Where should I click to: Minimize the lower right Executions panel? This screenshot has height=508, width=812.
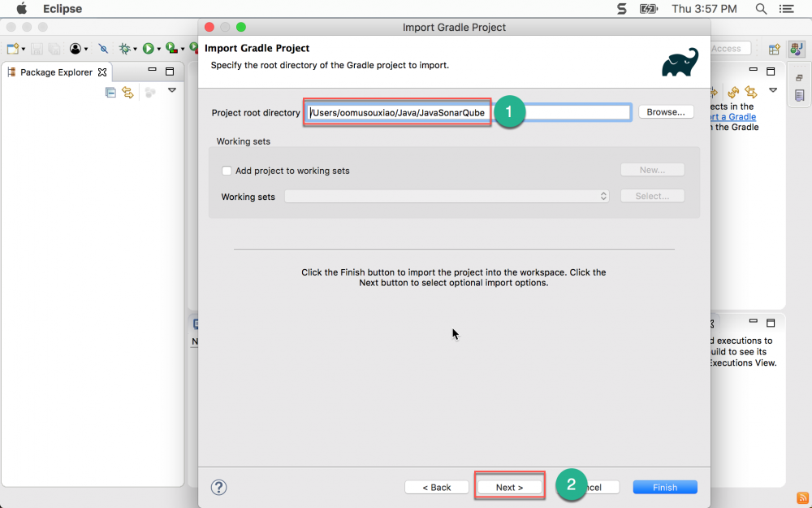pyautogui.click(x=754, y=321)
